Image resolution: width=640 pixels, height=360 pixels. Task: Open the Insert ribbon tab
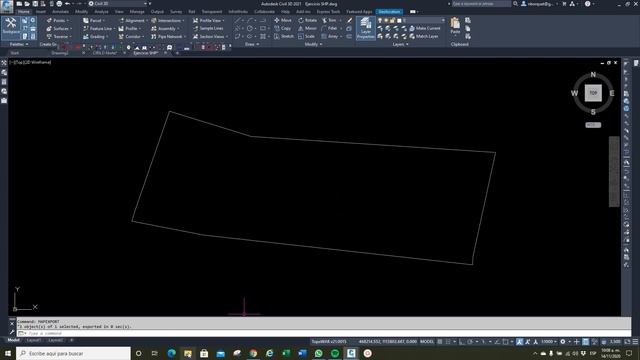(41, 12)
